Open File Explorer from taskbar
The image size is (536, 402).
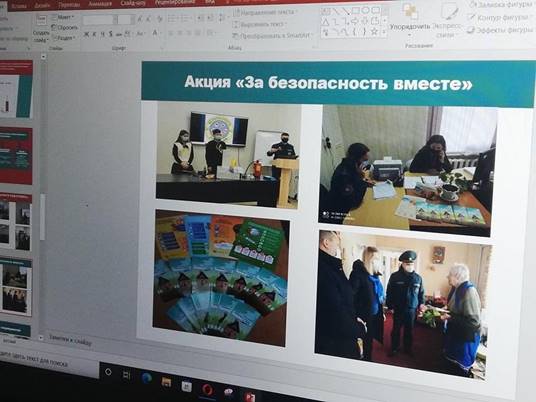[166, 382]
